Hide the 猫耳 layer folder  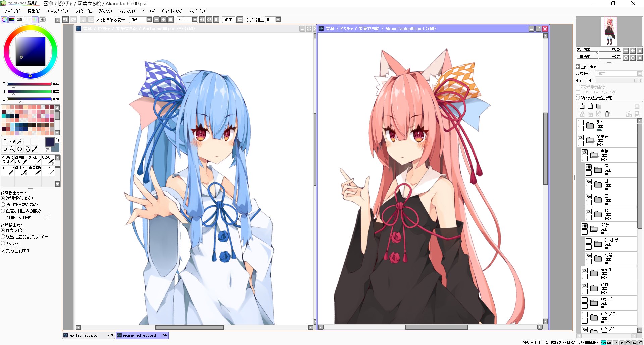[585, 285]
